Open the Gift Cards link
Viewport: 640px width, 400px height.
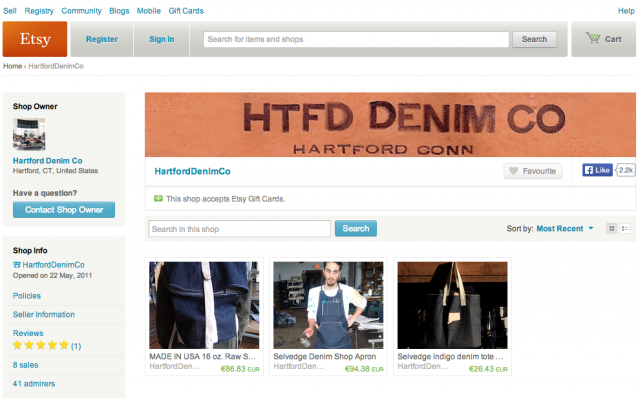click(x=186, y=11)
